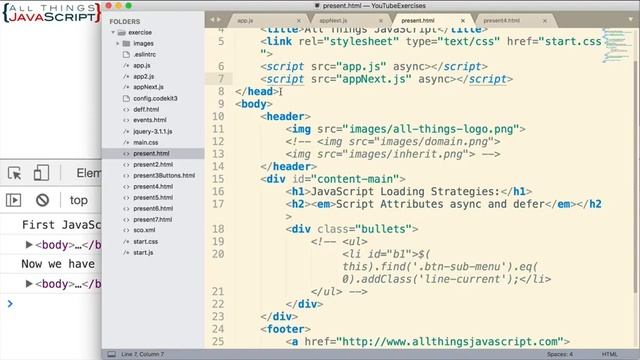Click the 'content-main' id value on line 15
The width and height of the screenshot is (640, 360).
355,179
